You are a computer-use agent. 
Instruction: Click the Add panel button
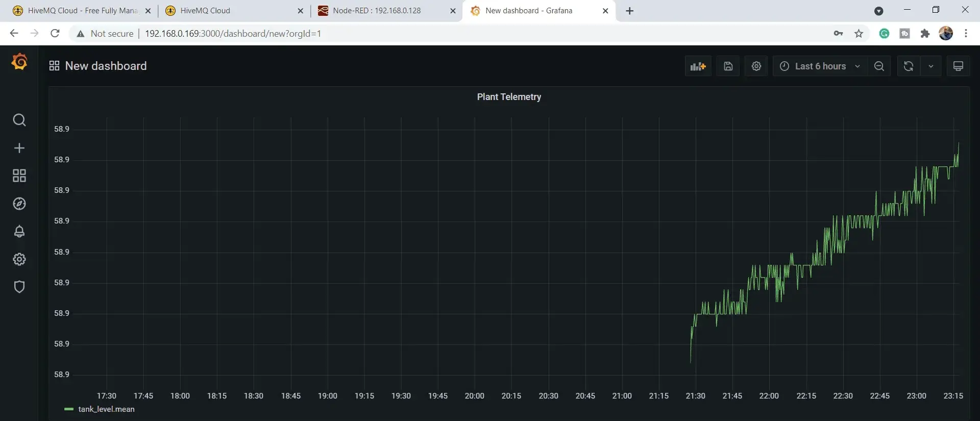click(698, 66)
